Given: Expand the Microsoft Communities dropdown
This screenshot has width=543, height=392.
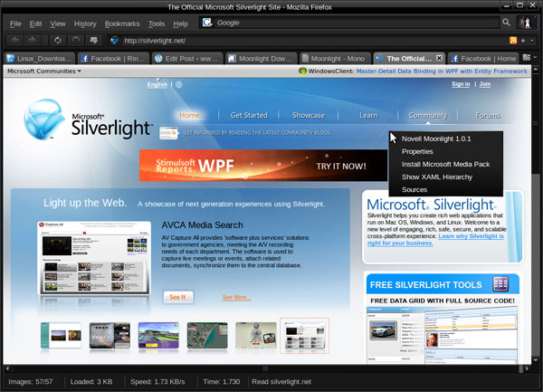Looking at the screenshot, I should pos(44,71).
